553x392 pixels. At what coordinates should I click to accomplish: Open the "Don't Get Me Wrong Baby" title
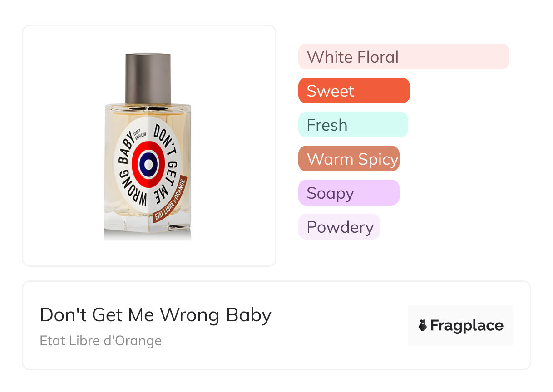[156, 314]
